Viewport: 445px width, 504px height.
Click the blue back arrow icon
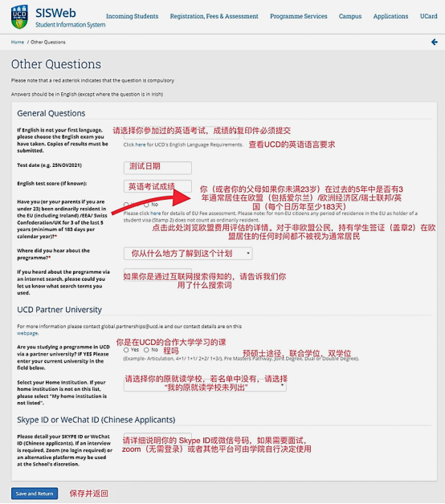click(x=435, y=42)
